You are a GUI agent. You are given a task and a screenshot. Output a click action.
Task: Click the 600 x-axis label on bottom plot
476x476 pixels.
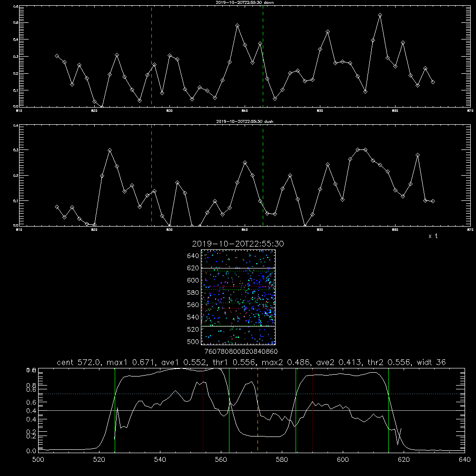pos(343,460)
